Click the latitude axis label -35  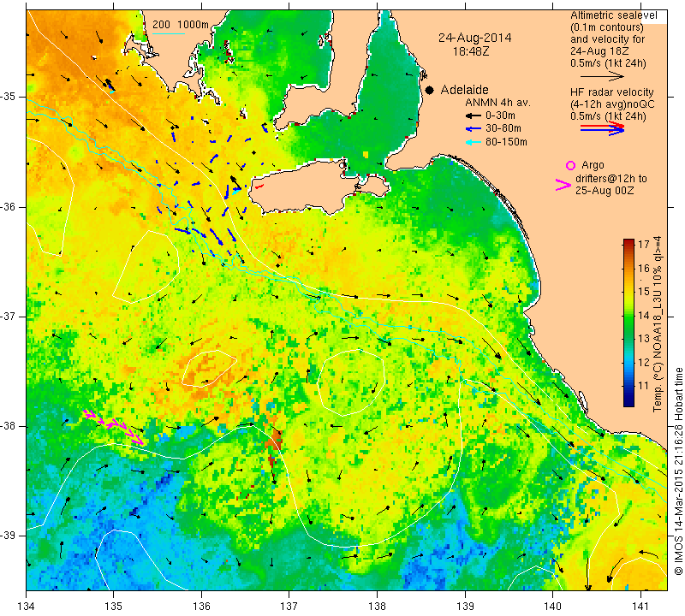click(10, 97)
